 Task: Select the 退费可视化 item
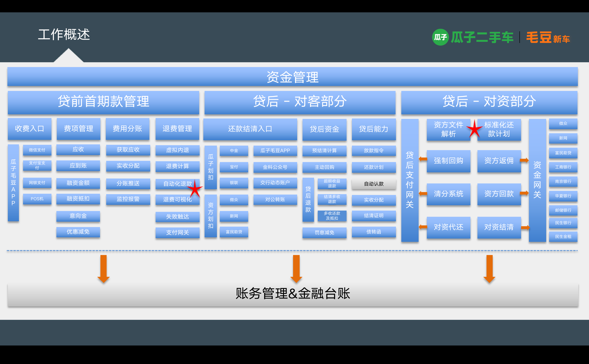click(x=178, y=199)
